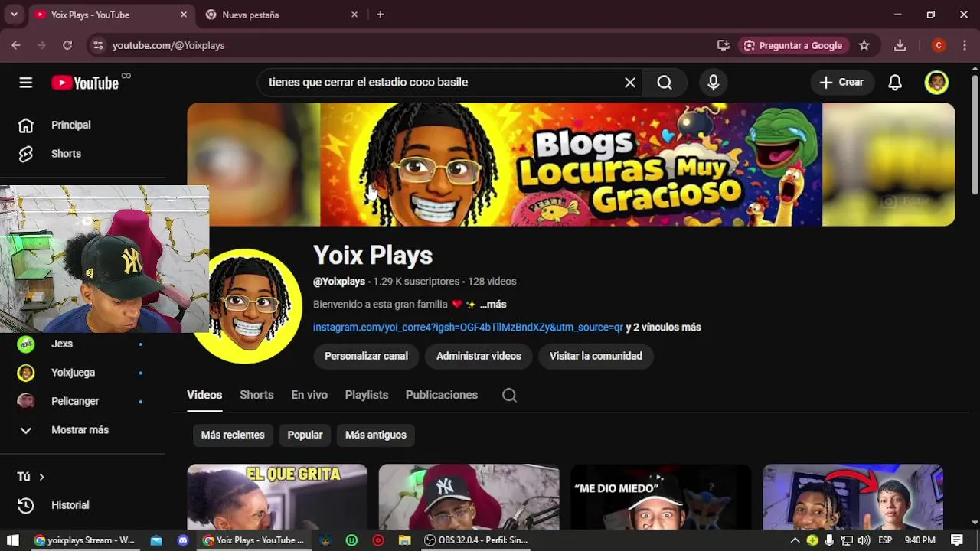Open the YouTube hamburger guide menu
Viewport: 980px width, 551px height.
[26, 83]
